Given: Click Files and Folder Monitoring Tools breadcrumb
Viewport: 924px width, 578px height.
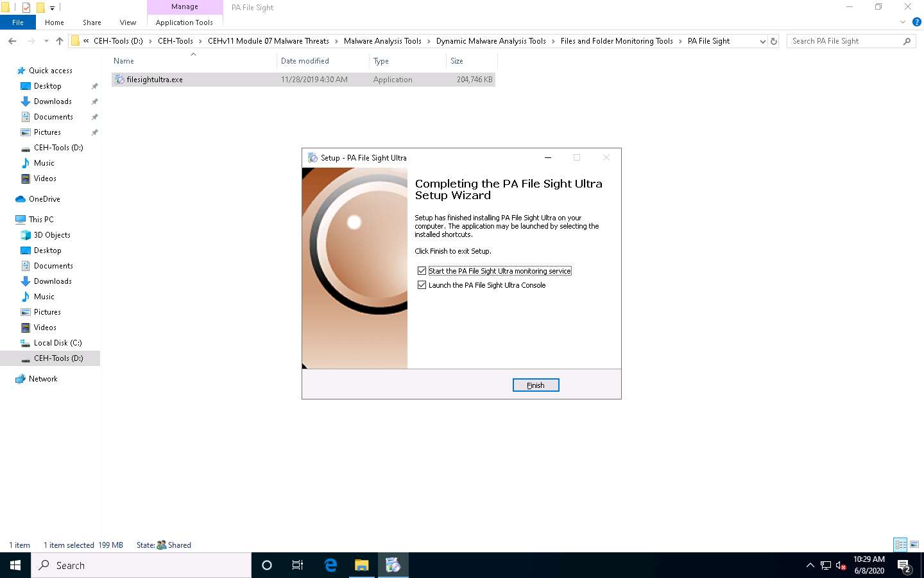Looking at the screenshot, I should (x=617, y=41).
